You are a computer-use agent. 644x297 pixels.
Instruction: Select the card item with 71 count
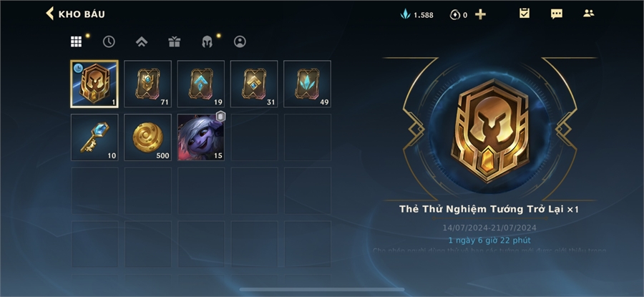[148, 84]
